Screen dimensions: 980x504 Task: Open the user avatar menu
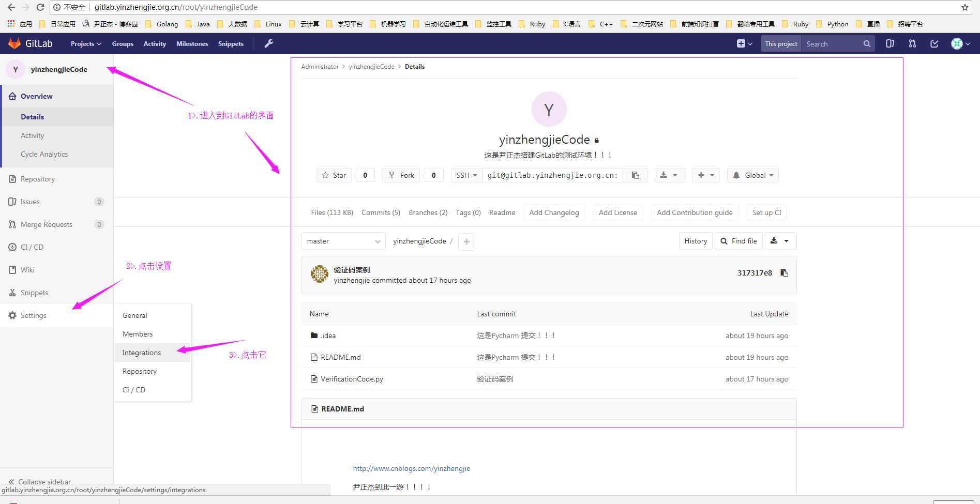point(960,44)
